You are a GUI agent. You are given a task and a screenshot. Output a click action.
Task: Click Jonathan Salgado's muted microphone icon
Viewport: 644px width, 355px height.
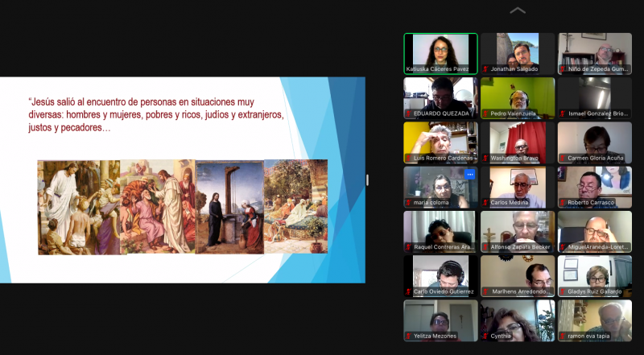(x=485, y=69)
